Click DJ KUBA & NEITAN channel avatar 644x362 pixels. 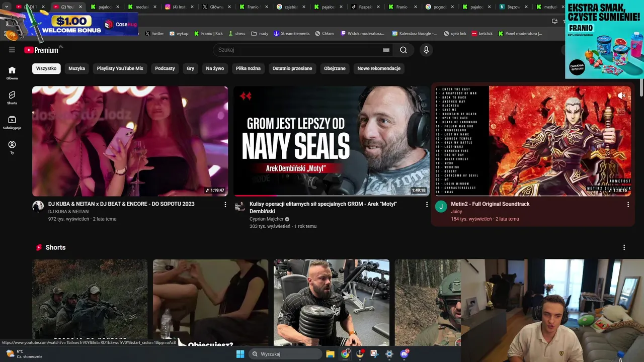pyautogui.click(x=38, y=207)
